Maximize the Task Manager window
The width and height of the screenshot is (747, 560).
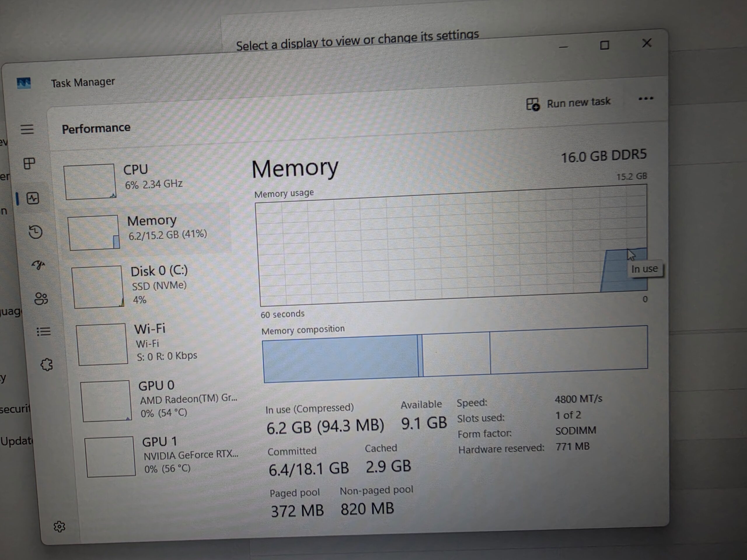[x=605, y=45]
